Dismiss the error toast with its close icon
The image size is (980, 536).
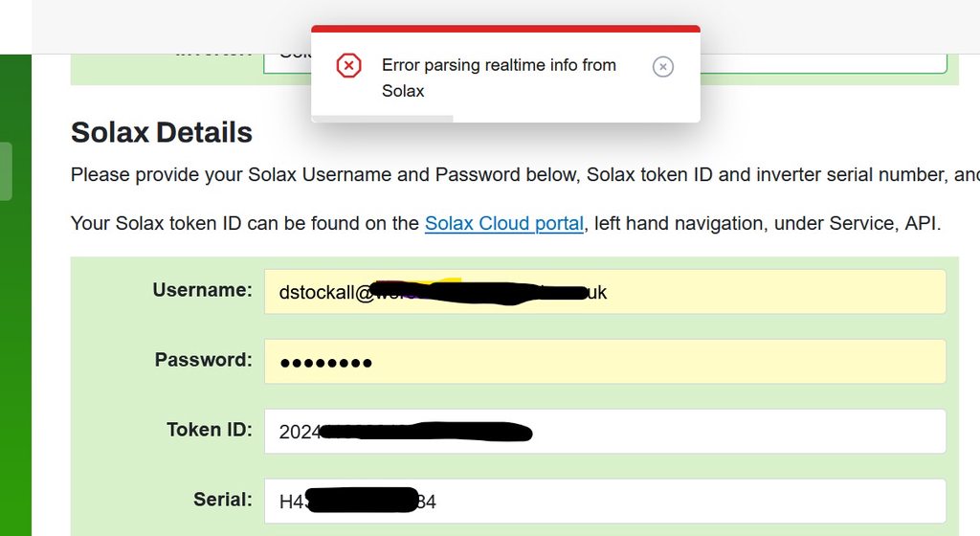663,66
